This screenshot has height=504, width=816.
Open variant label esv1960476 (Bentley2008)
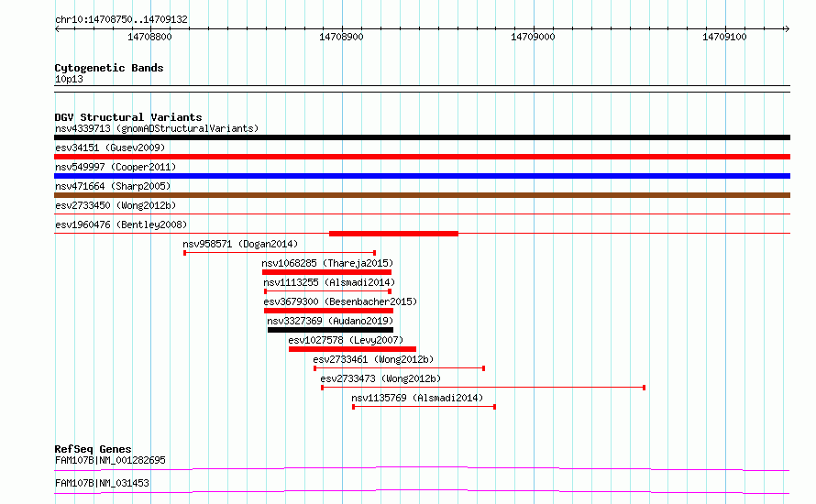(x=121, y=225)
